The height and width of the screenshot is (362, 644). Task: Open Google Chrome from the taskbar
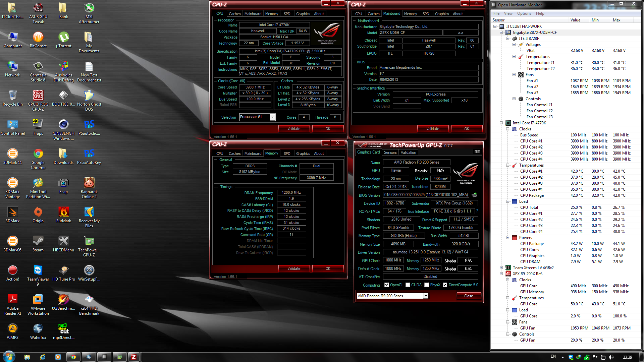(73, 357)
